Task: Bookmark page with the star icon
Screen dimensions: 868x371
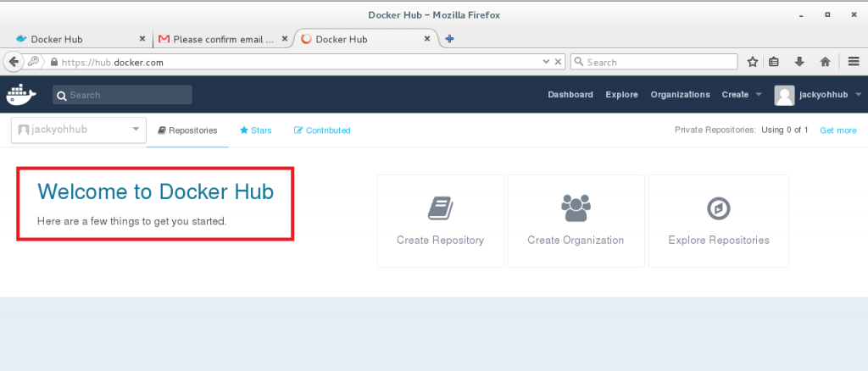Action: pos(753,62)
